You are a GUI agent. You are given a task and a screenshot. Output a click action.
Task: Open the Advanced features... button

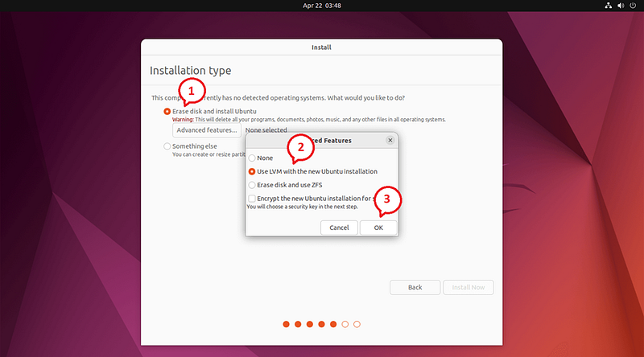click(207, 130)
